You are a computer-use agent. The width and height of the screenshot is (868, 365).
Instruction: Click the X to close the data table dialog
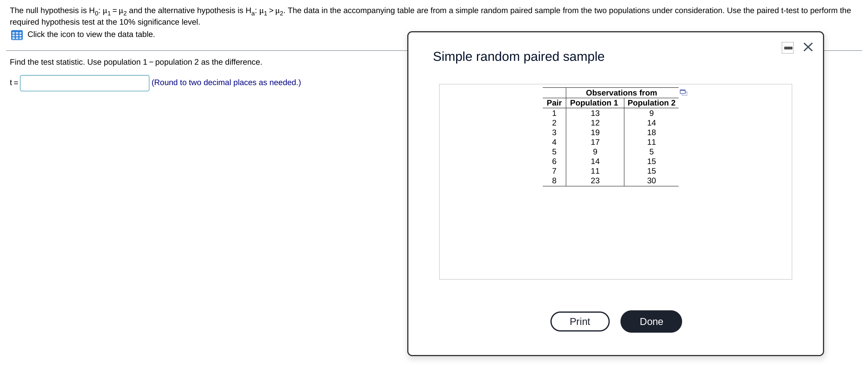coord(808,47)
